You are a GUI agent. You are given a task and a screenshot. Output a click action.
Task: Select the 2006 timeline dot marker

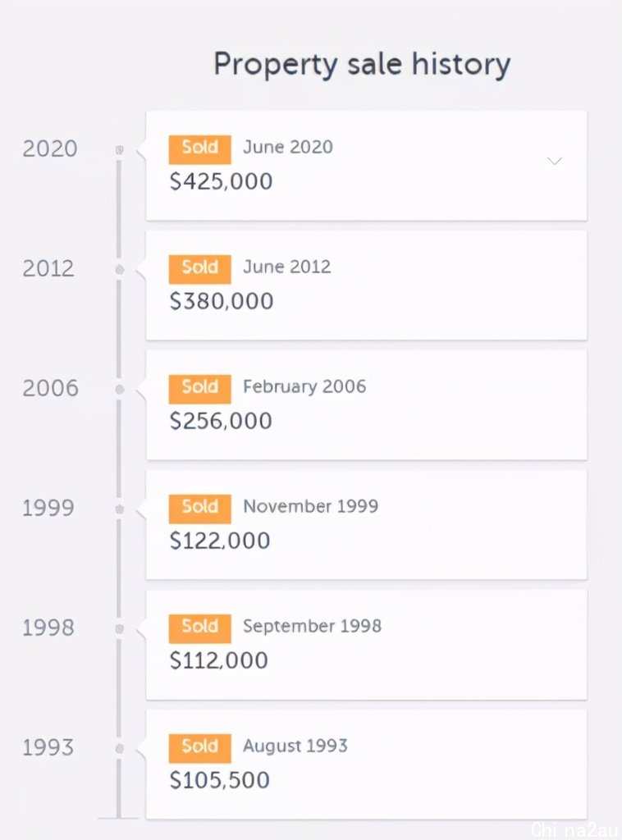[120, 390]
